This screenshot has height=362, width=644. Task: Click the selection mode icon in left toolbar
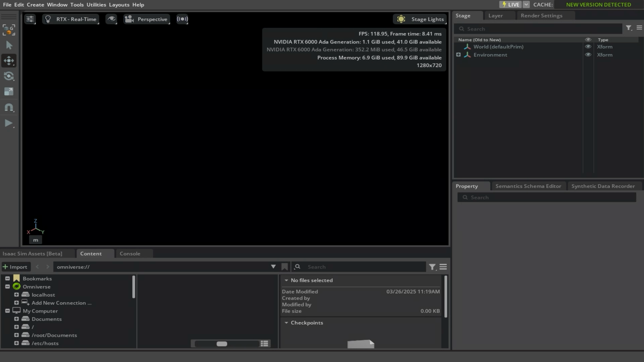click(9, 30)
